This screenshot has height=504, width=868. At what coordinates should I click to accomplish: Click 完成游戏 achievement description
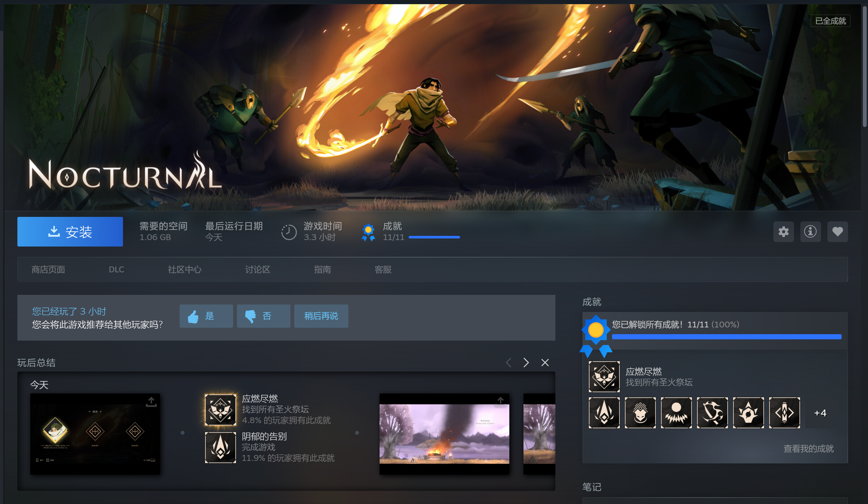pyautogui.click(x=259, y=447)
